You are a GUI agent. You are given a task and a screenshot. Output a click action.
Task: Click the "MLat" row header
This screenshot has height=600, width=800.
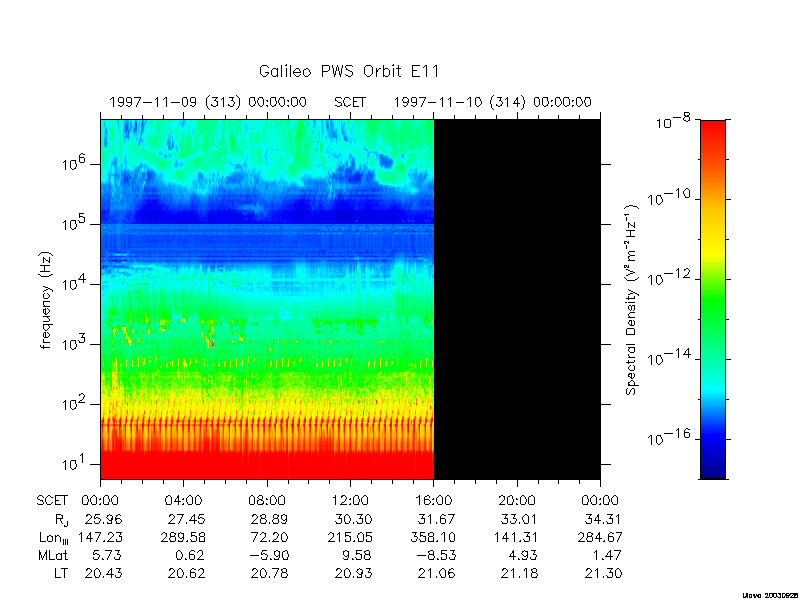pyautogui.click(x=53, y=555)
